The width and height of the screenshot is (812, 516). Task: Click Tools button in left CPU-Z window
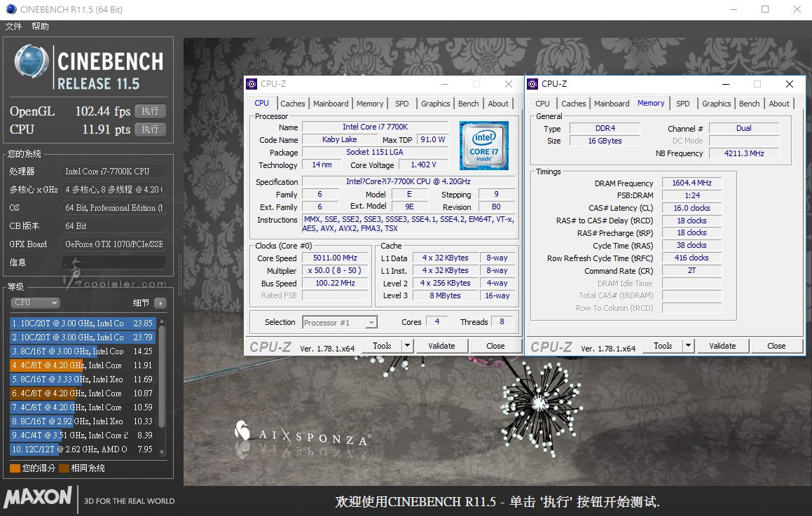click(382, 346)
